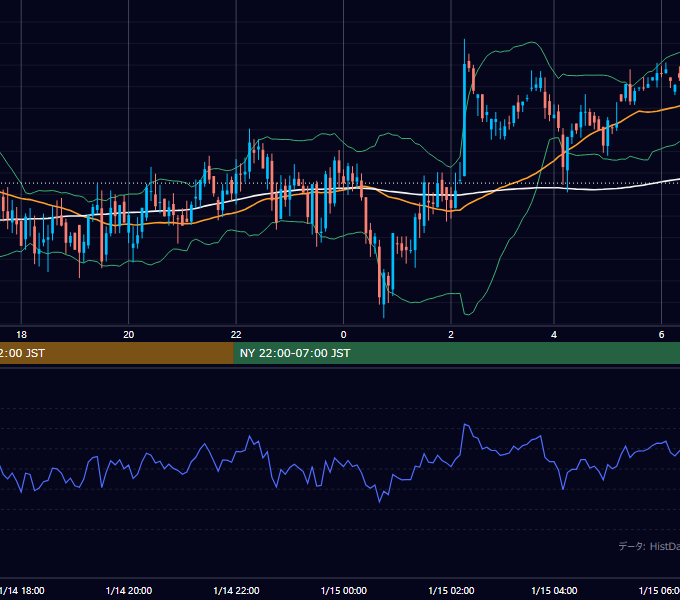Viewport: 680px width, 600px height.
Task: Click the 1/14 22:00 date label
Action: pos(236,590)
